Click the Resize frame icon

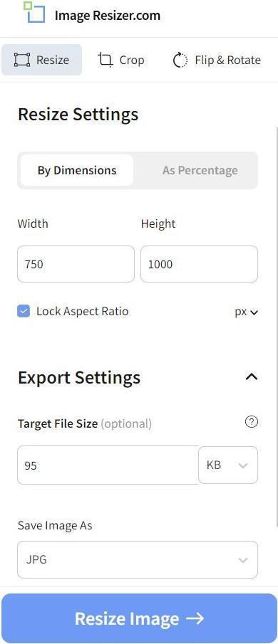(22, 60)
